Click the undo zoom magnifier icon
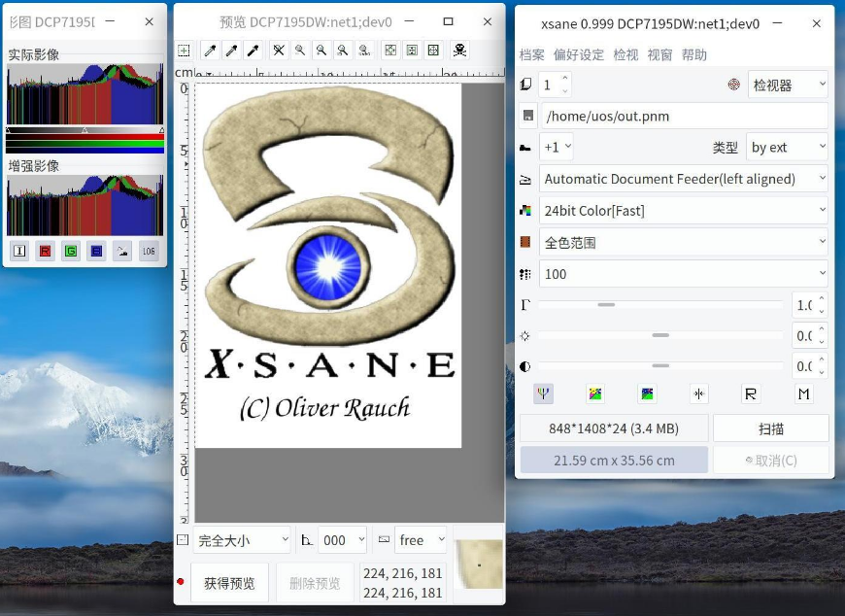This screenshot has width=845, height=616. pyautogui.click(x=365, y=51)
